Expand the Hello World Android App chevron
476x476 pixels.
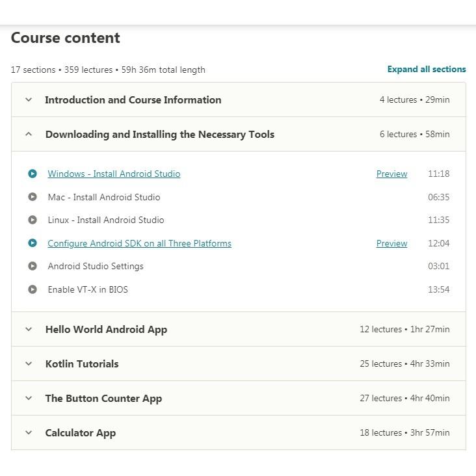[29, 330]
